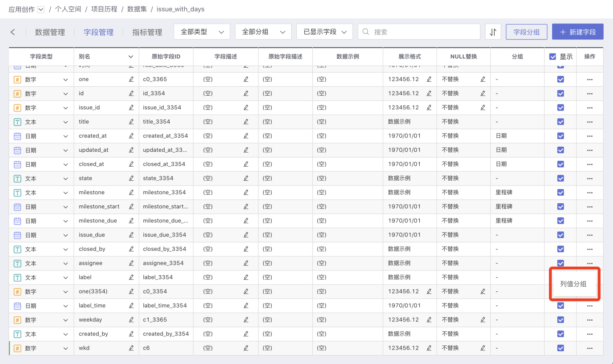Open more actions for milestone row
Viewport: 613px width, 364px height.
click(590, 193)
